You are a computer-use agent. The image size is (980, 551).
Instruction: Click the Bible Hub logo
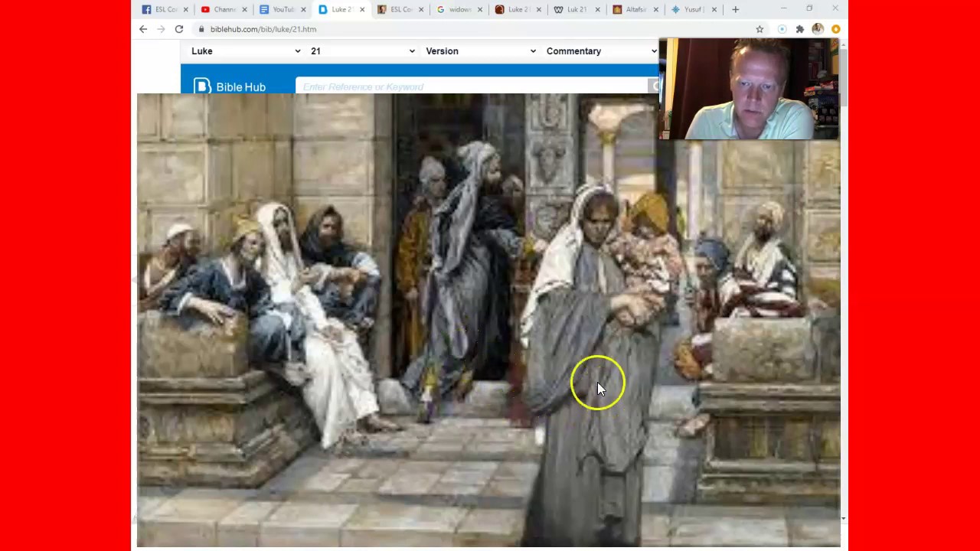(230, 86)
